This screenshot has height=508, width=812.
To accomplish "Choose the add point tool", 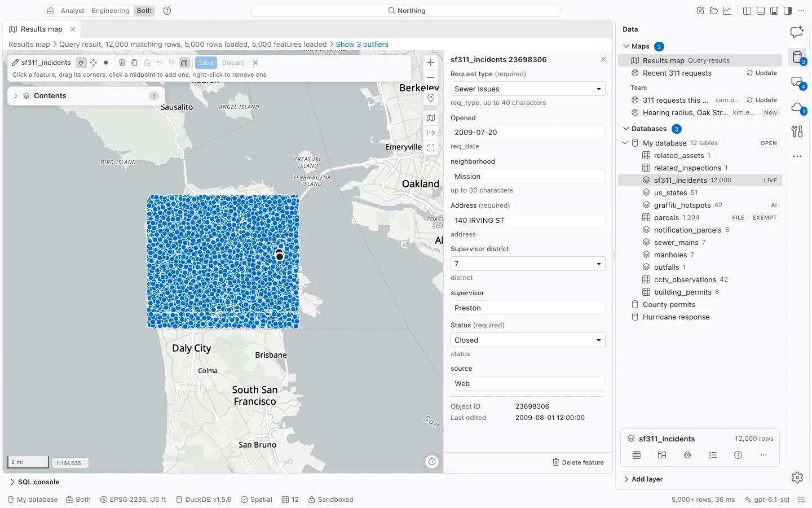I will tap(105, 63).
